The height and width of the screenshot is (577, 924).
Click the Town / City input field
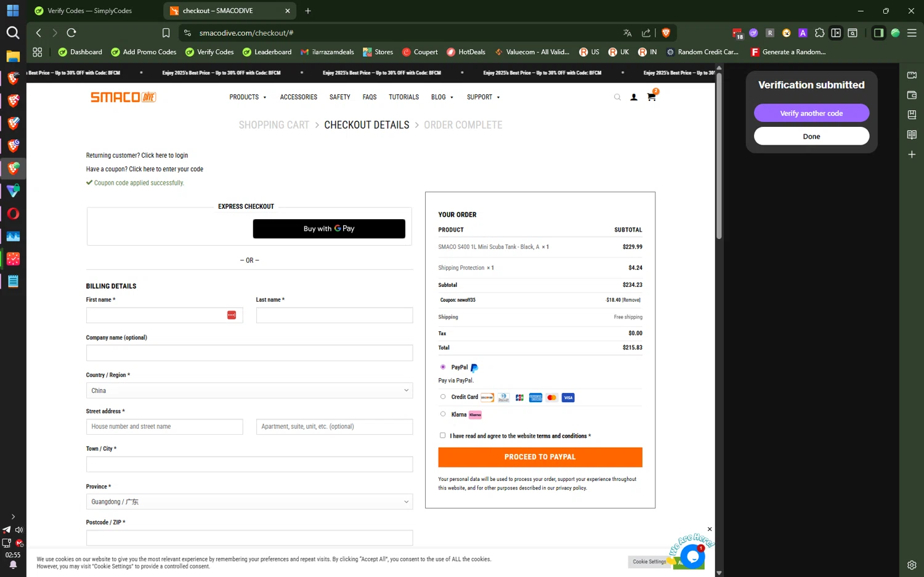pyautogui.click(x=249, y=464)
